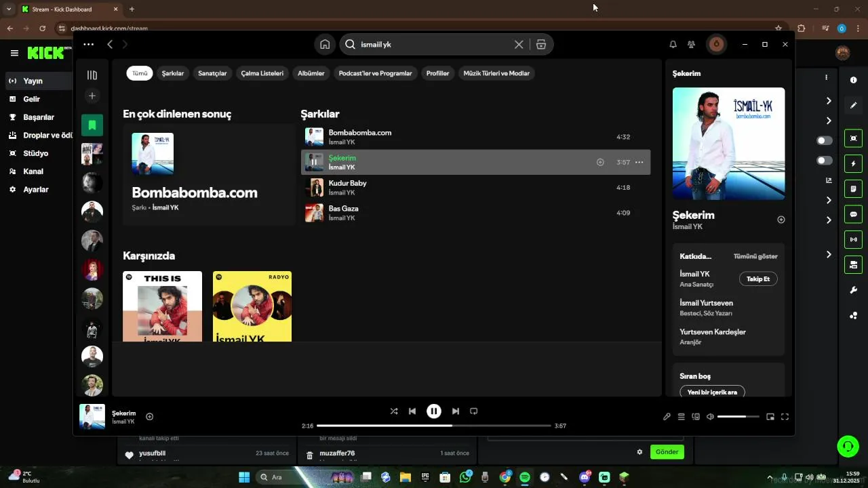Skip to next track

pyautogui.click(x=456, y=411)
